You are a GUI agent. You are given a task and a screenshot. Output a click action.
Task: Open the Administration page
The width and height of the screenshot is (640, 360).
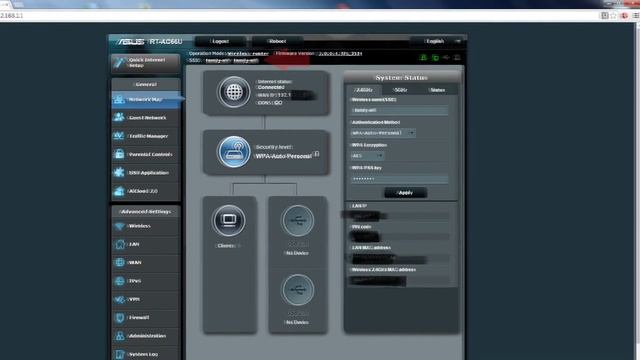tap(145, 336)
